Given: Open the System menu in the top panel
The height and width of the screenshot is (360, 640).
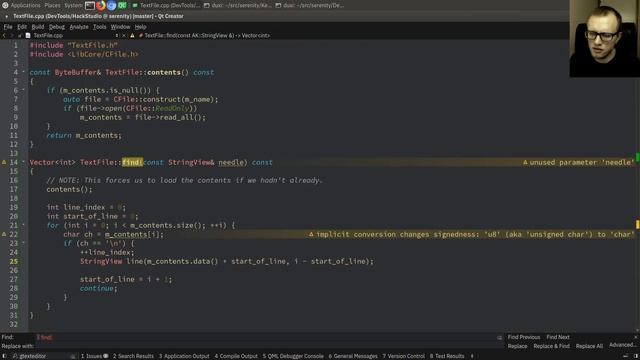Looking at the screenshot, I should point(73,5).
